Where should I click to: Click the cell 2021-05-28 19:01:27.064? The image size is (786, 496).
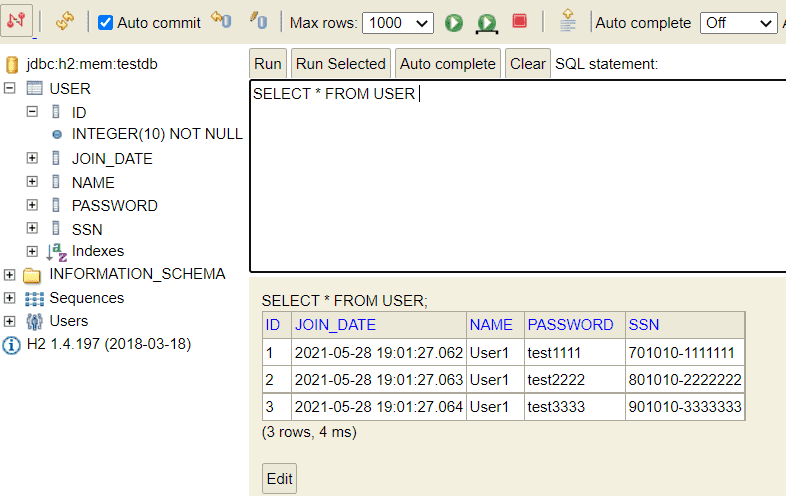[x=379, y=407]
